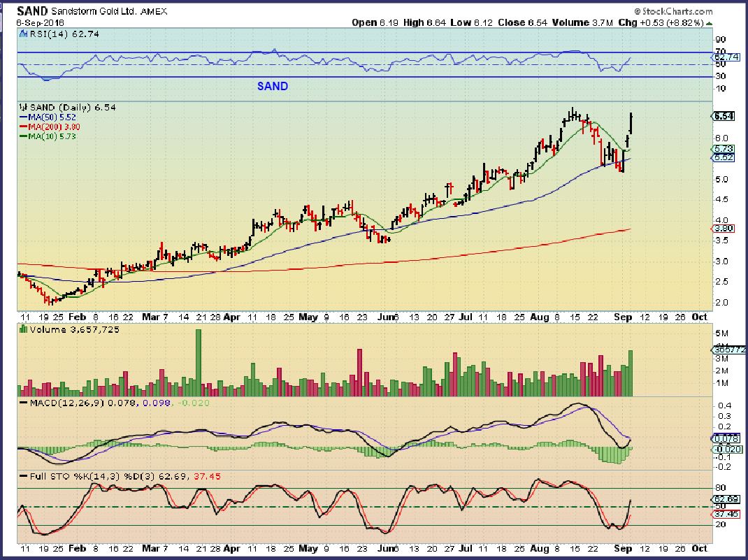Click the 'High 6.64' value in header

(424, 22)
